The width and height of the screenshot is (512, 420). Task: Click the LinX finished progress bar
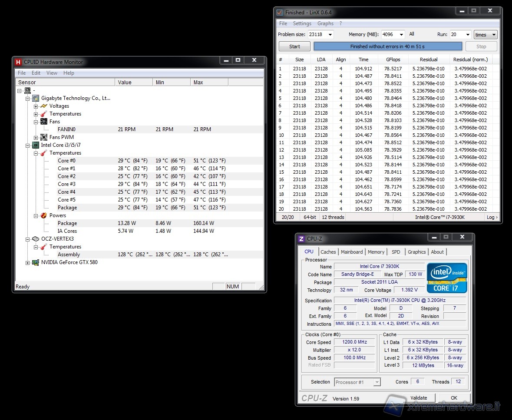tap(388, 46)
